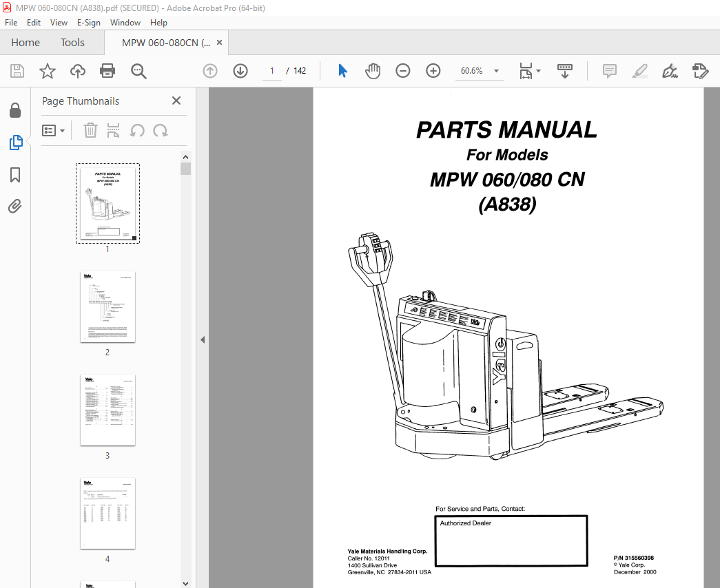This screenshot has width=720, height=588.
Task: Open the thumbnail options dropdown
Action: pyautogui.click(x=53, y=131)
